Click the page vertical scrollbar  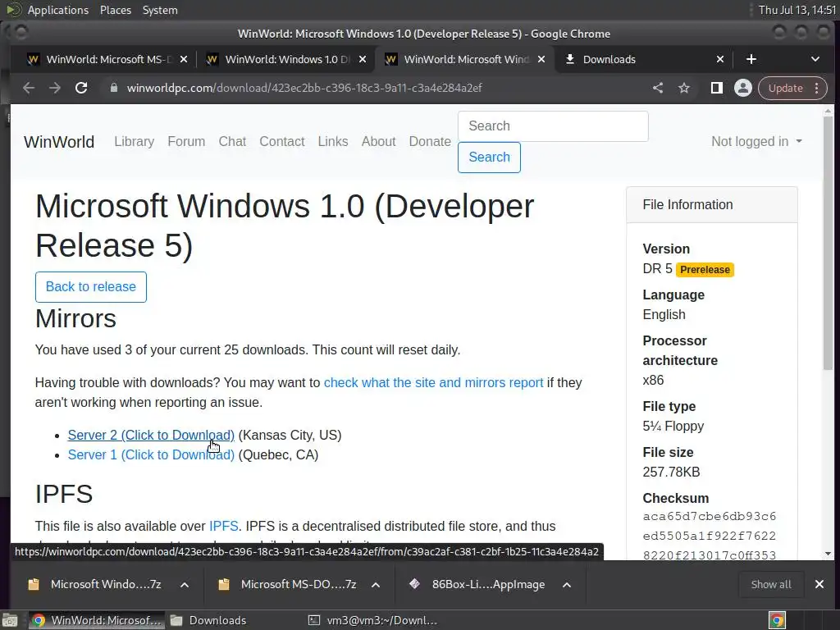828,242
